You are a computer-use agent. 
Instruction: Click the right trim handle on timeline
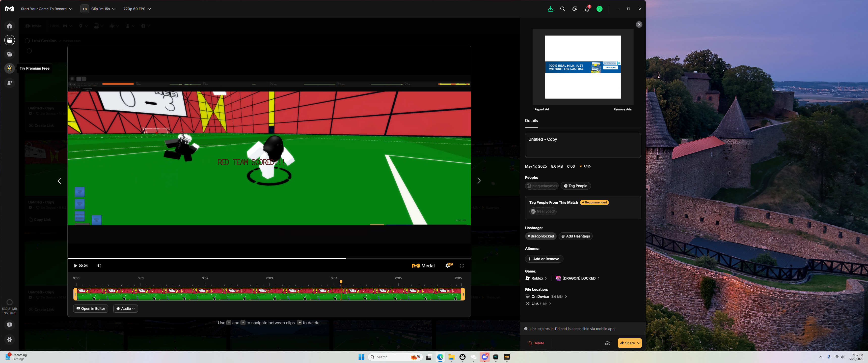[x=463, y=294]
